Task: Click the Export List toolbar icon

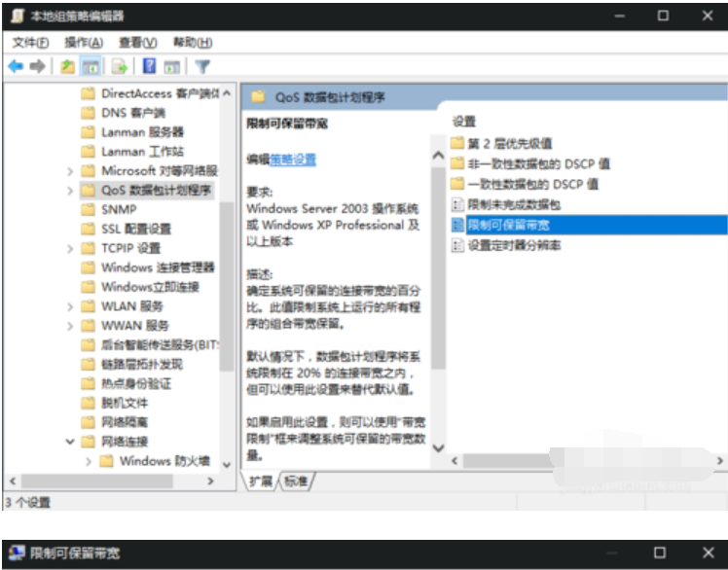Action: [x=119, y=67]
